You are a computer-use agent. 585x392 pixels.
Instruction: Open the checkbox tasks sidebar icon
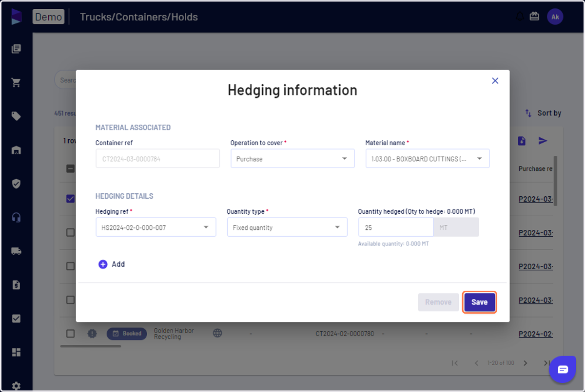click(16, 318)
